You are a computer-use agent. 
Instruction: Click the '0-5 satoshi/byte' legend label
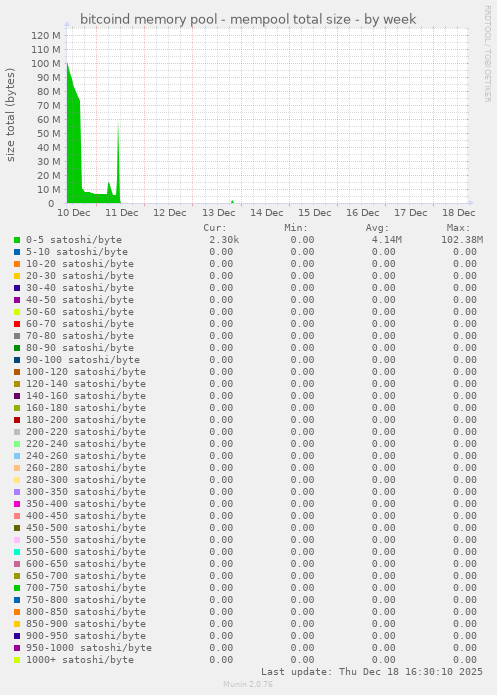click(x=74, y=240)
